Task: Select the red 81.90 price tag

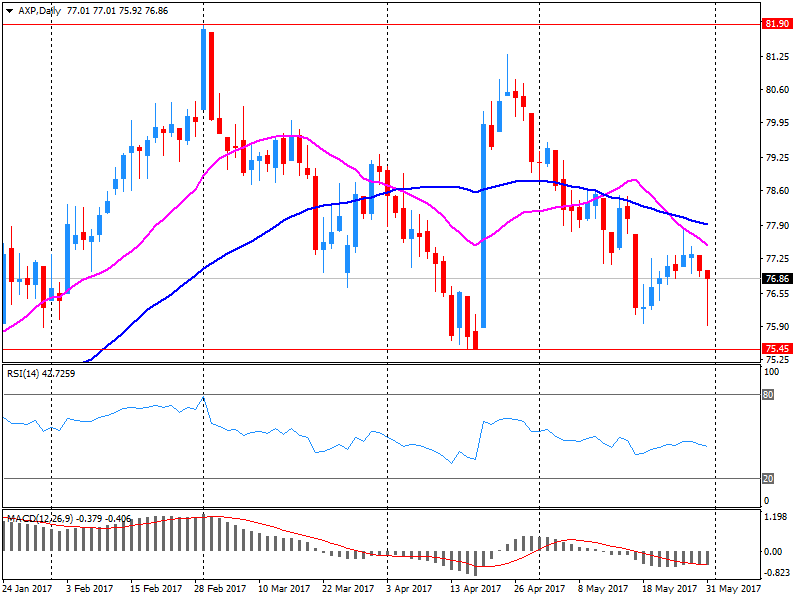Action: click(x=777, y=23)
